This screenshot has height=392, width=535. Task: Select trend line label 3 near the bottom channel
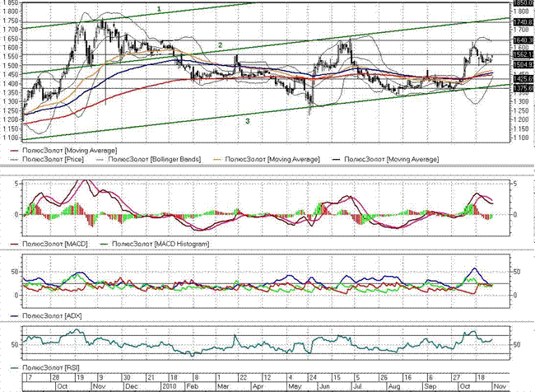pos(248,121)
